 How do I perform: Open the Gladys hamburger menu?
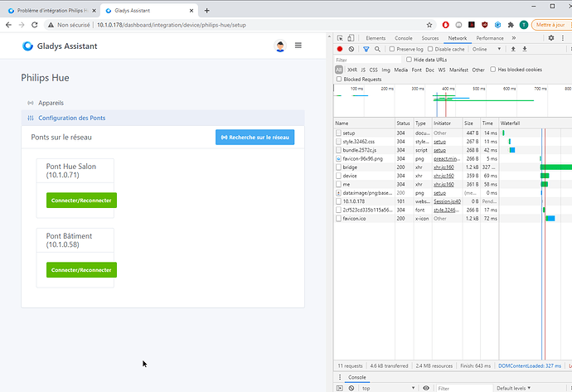298,46
